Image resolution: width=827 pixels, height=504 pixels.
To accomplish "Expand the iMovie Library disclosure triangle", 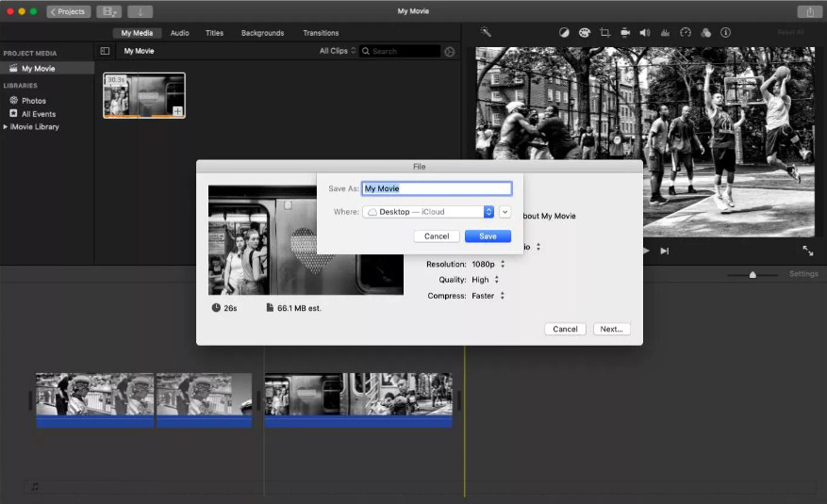I will click(x=6, y=126).
